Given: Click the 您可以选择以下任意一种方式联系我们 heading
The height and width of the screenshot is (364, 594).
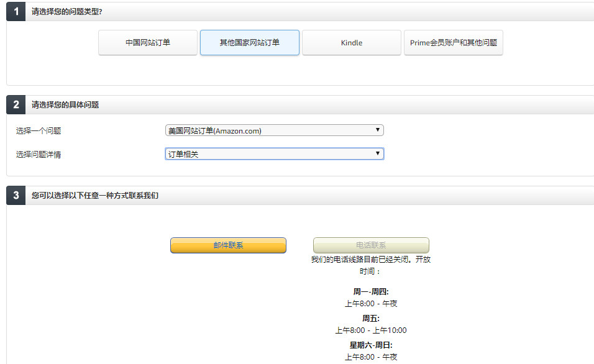Looking at the screenshot, I should tap(94, 196).
